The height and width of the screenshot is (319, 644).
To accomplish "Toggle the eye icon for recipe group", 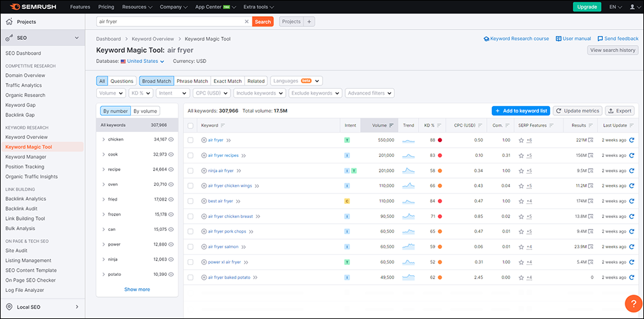I will tap(171, 169).
